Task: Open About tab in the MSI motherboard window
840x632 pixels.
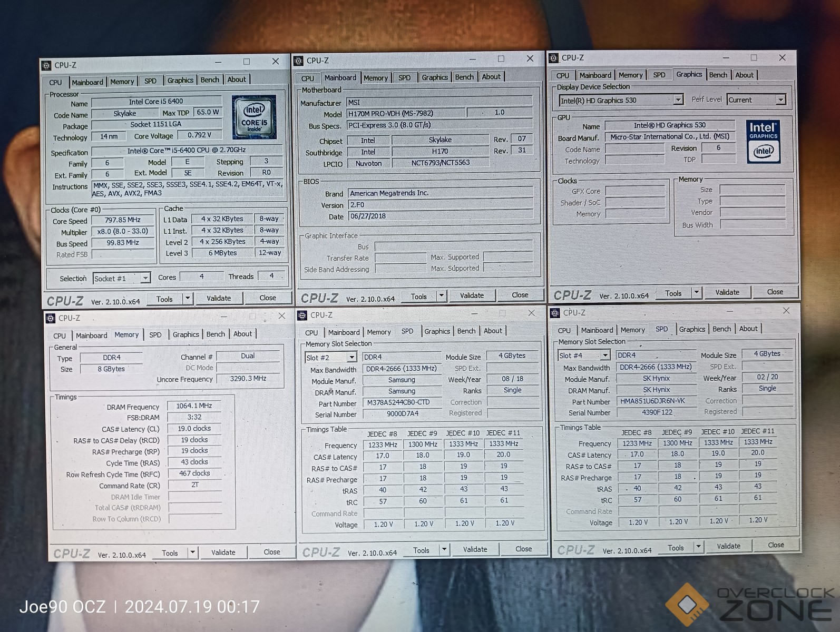Action: (x=491, y=77)
